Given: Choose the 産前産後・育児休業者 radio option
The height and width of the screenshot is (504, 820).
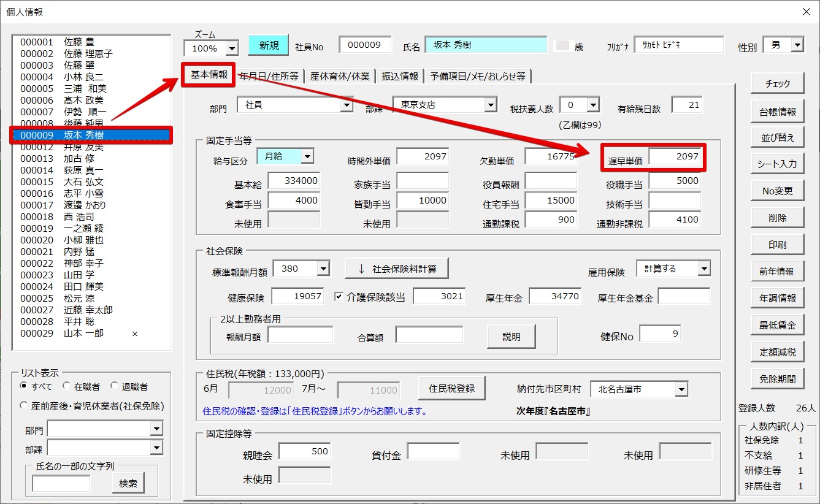Looking at the screenshot, I should pyautogui.click(x=24, y=405).
